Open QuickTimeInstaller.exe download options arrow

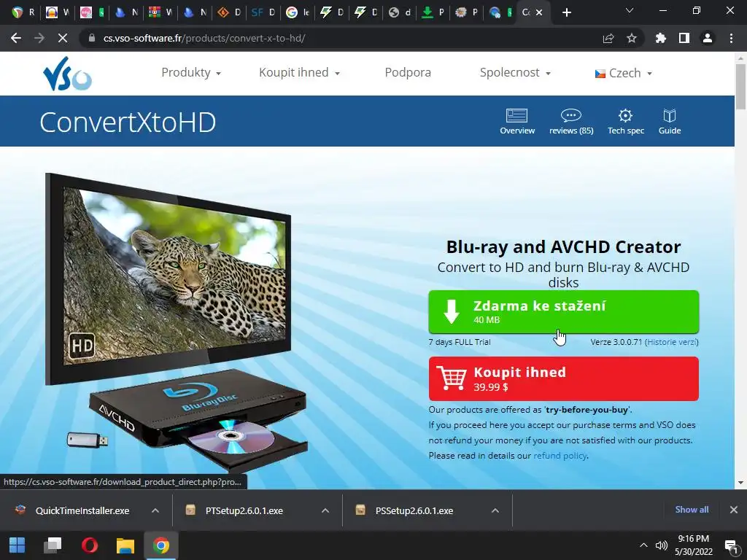click(155, 510)
